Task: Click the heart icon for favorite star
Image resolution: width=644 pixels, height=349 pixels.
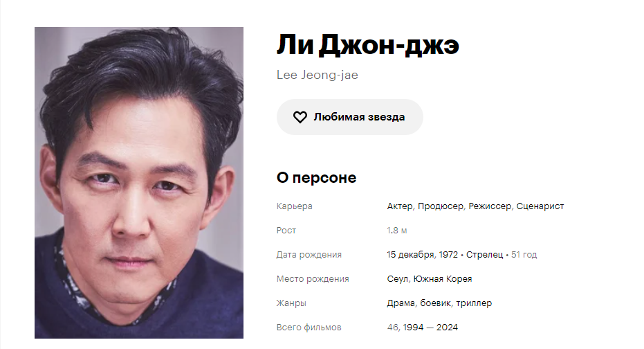Action: 300,117
